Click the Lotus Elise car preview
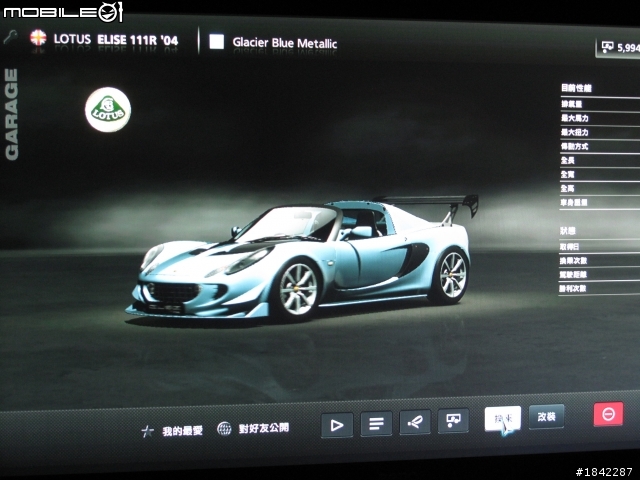 (x=301, y=257)
